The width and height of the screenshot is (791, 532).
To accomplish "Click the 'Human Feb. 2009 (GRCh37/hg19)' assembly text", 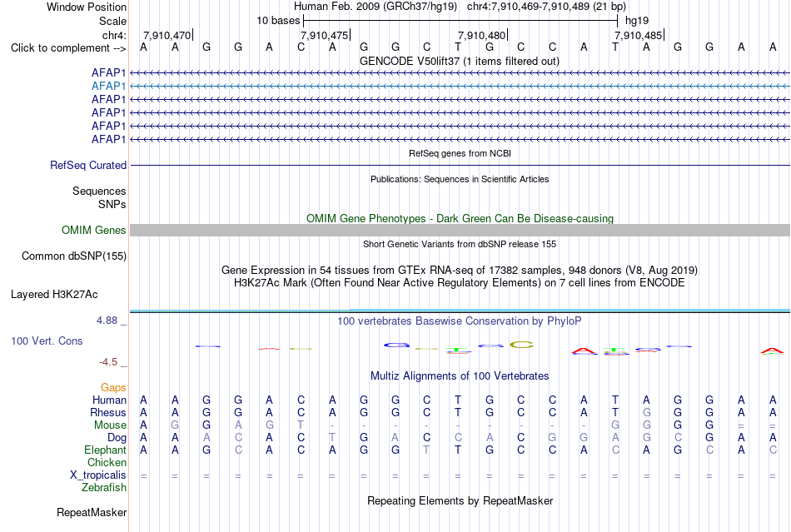I will pos(376,7).
